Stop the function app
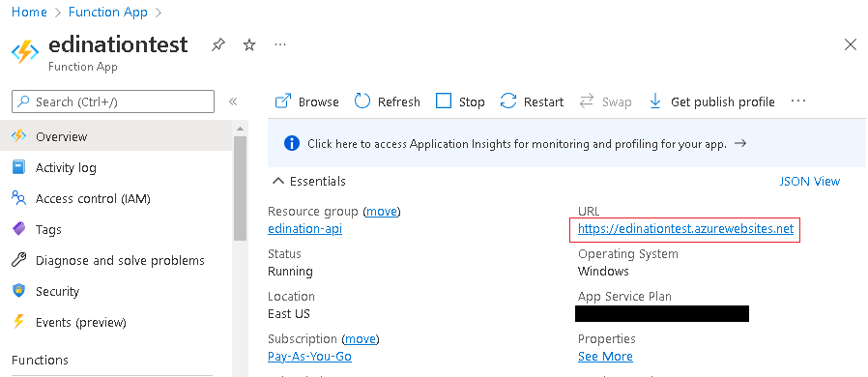 460,101
